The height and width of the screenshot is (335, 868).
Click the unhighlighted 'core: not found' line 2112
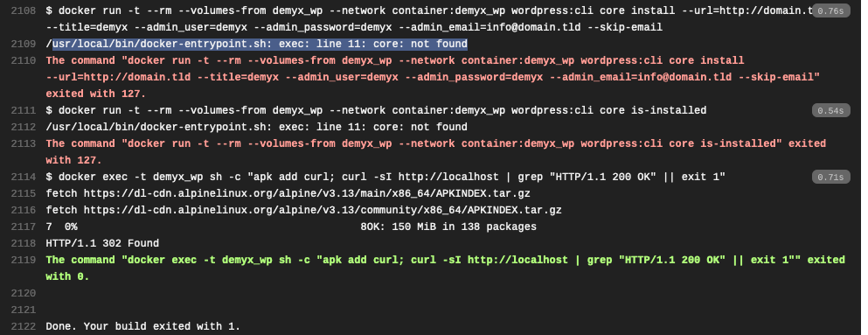coord(257,127)
